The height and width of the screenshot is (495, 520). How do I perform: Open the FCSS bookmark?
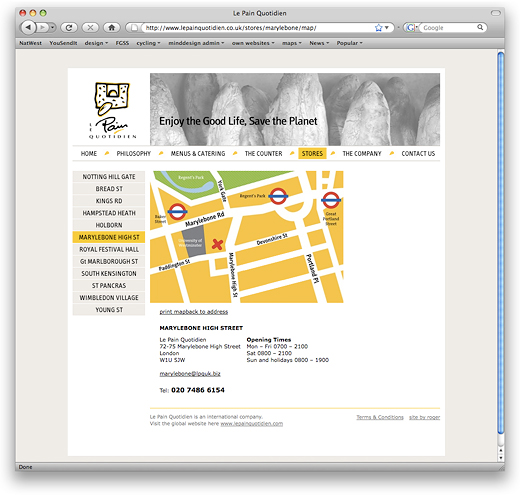pos(122,43)
